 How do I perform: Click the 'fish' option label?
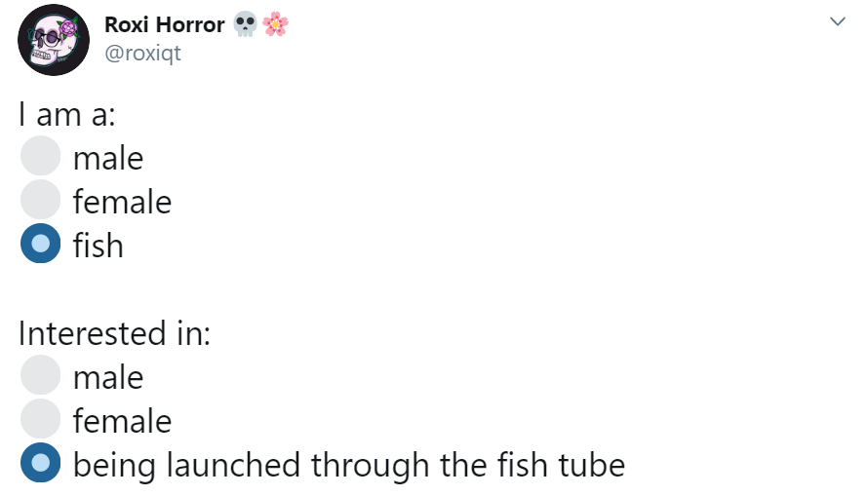click(98, 245)
